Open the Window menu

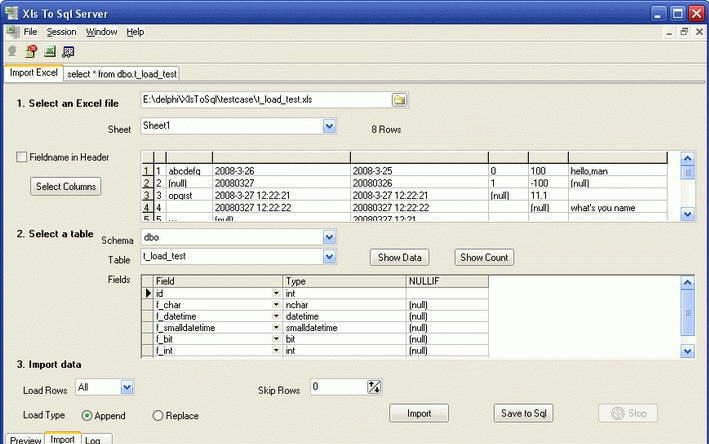[x=102, y=32]
